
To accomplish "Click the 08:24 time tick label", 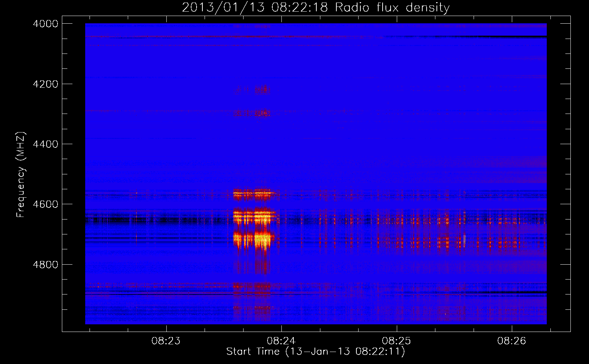I will (x=281, y=341).
